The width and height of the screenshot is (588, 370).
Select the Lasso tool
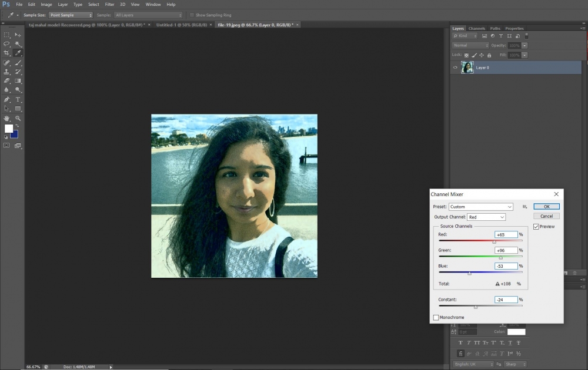(7, 44)
